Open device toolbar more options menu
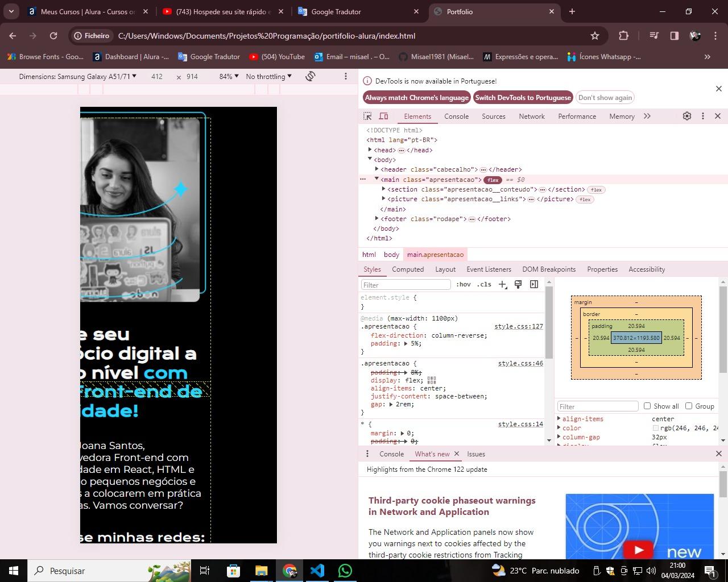This screenshot has height=582, width=728. coord(345,76)
